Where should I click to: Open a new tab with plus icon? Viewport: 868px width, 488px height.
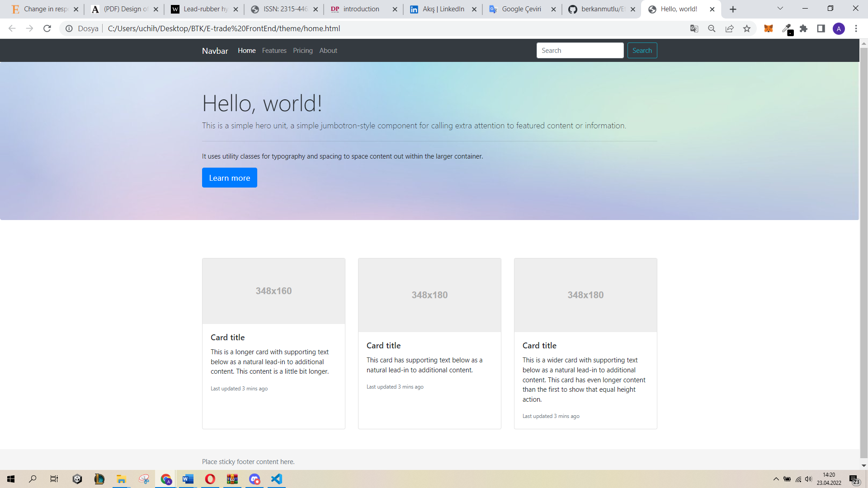pyautogui.click(x=733, y=9)
